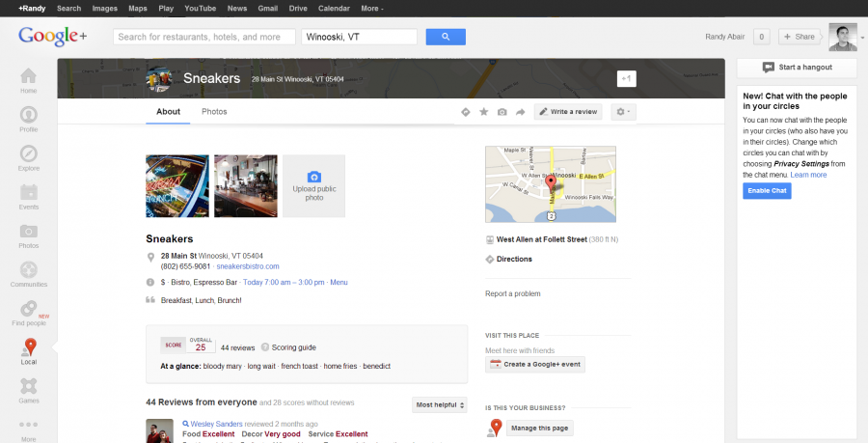Click the Scoring guide link
868x443 pixels.
click(294, 347)
